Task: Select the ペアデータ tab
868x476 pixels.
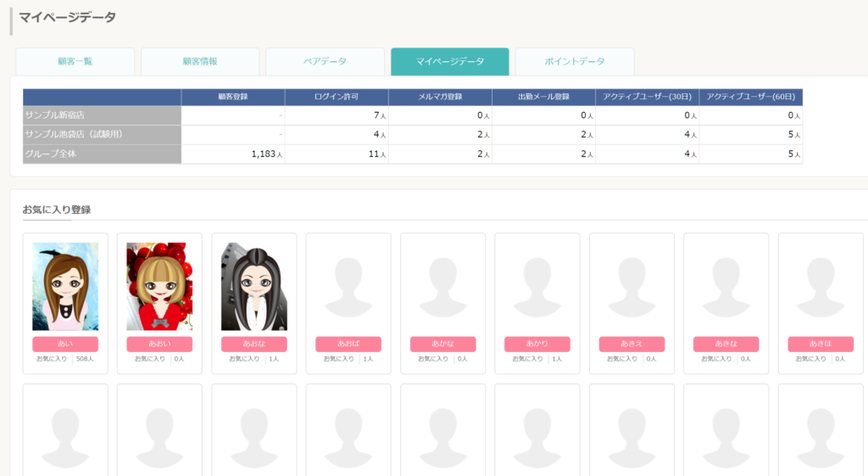Action: pos(325,61)
